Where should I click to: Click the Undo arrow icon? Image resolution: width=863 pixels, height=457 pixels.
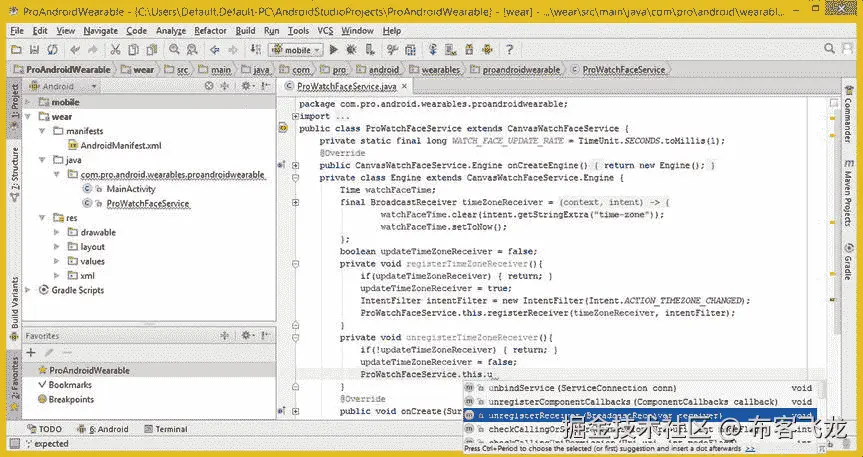[75, 50]
